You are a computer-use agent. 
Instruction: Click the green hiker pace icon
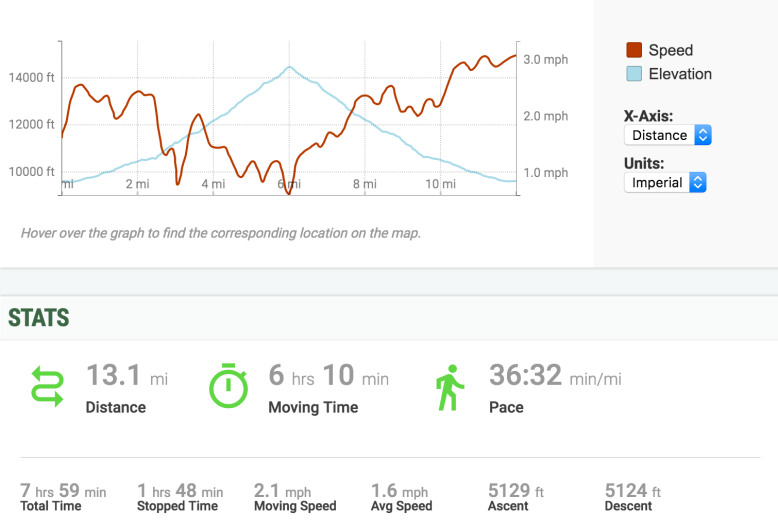point(450,387)
